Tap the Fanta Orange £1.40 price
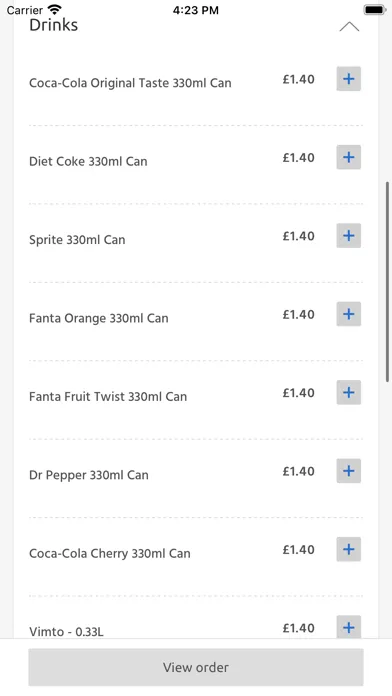392x696 pixels. 299,315
